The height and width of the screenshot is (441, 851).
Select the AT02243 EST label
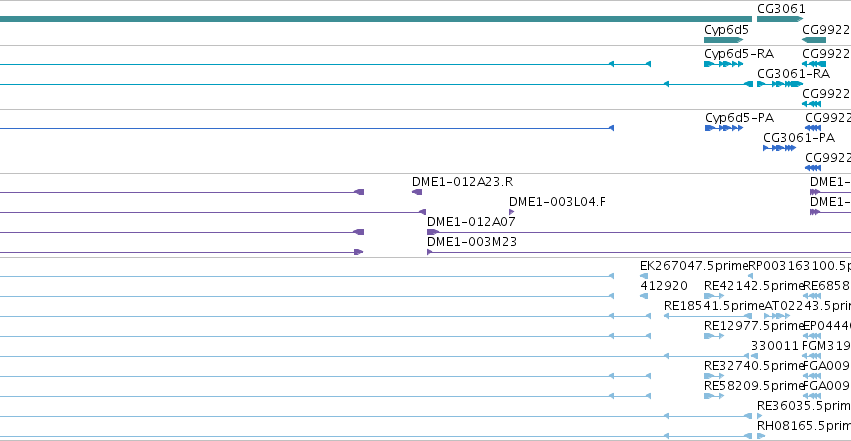[x=808, y=306]
